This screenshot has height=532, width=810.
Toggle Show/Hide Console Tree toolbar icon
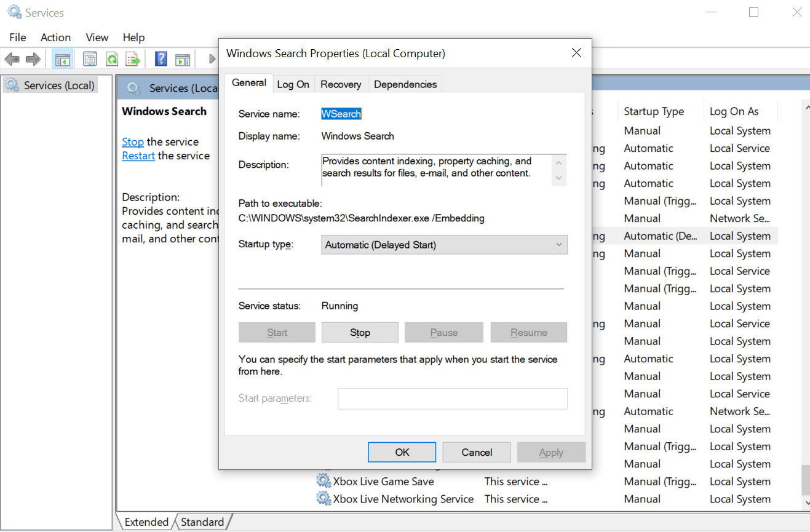pos(62,59)
